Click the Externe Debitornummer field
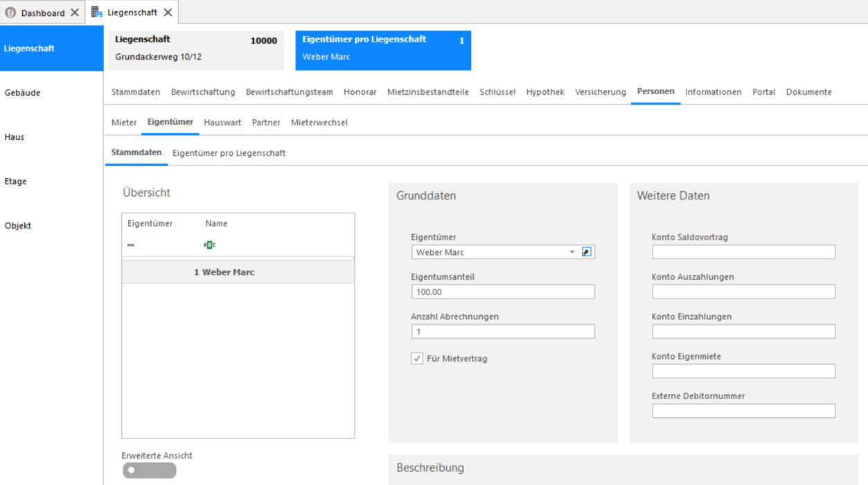The image size is (868, 485). [744, 411]
